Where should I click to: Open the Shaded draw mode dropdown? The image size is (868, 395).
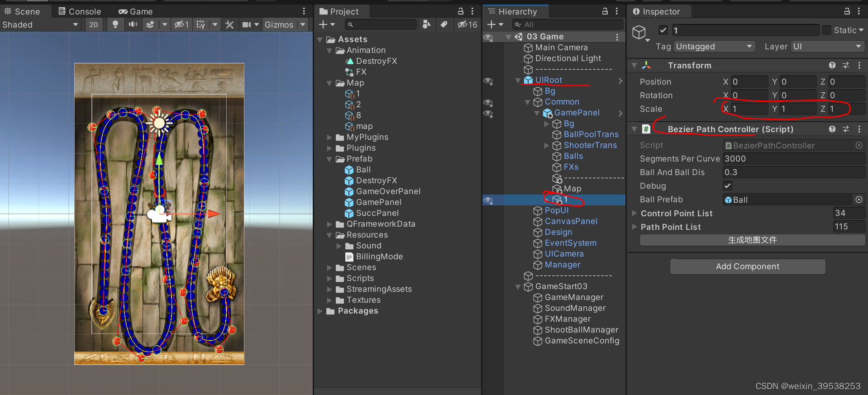[40, 25]
